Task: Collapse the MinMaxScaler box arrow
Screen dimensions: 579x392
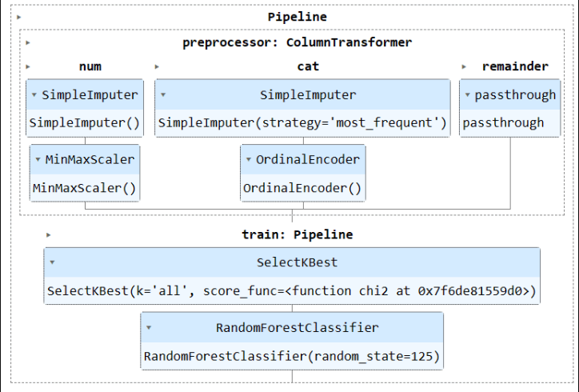Action: pyautogui.click(x=38, y=160)
